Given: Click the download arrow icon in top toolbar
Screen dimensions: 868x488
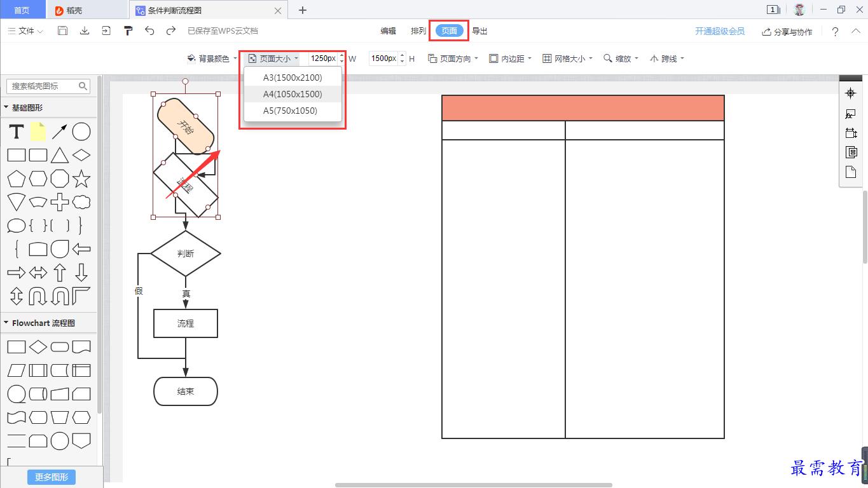Looking at the screenshot, I should coord(84,30).
